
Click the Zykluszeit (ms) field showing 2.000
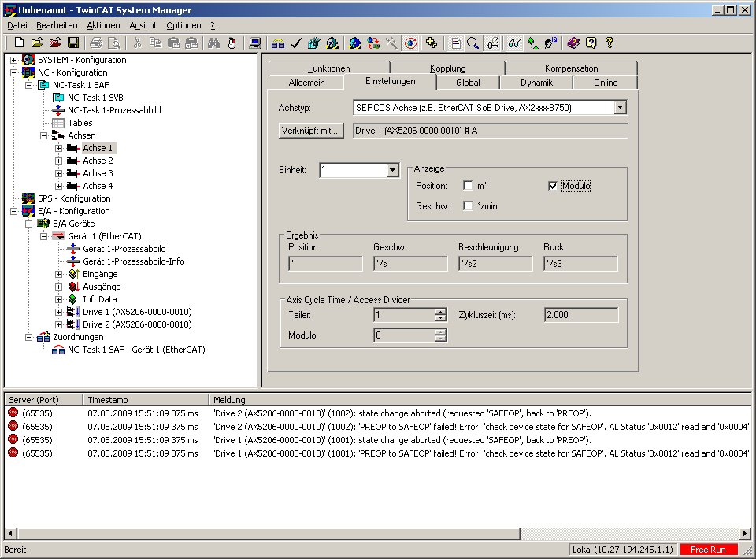point(581,315)
